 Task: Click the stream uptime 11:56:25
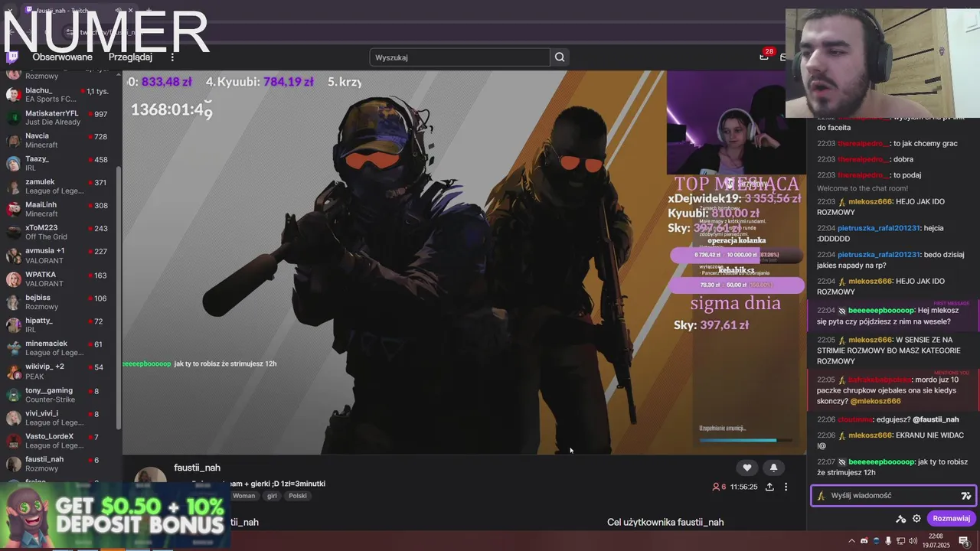point(743,487)
